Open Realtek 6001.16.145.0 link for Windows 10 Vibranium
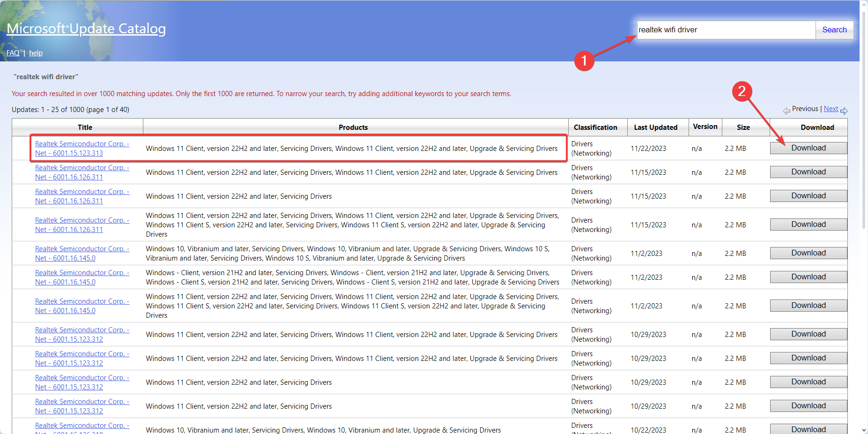The width and height of the screenshot is (868, 434). [x=82, y=254]
